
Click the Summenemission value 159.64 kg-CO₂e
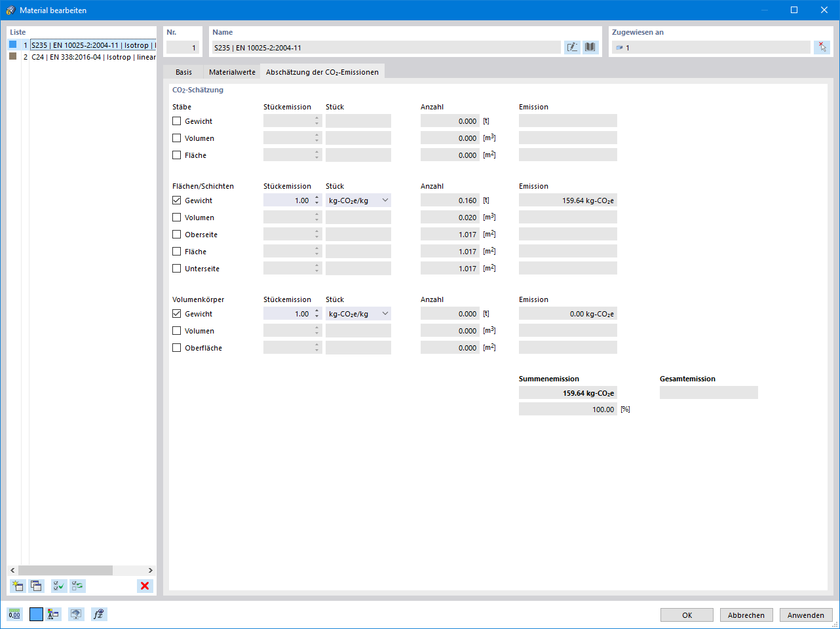click(x=568, y=393)
